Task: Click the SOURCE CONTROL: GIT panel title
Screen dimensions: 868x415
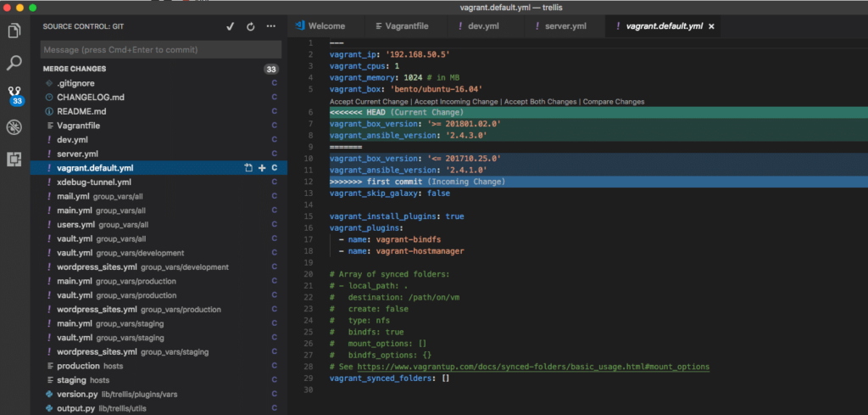Action: [x=83, y=26]
